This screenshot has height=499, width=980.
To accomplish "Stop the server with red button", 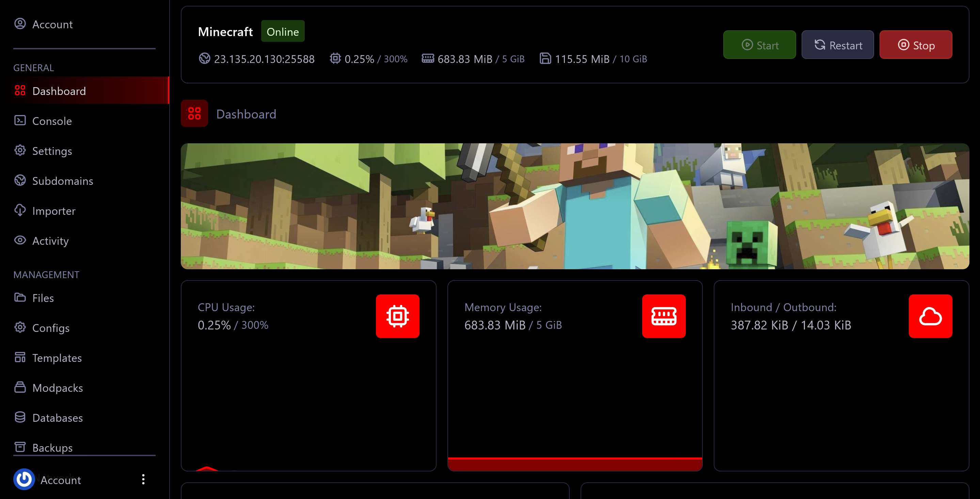I will tap(915, 45).
